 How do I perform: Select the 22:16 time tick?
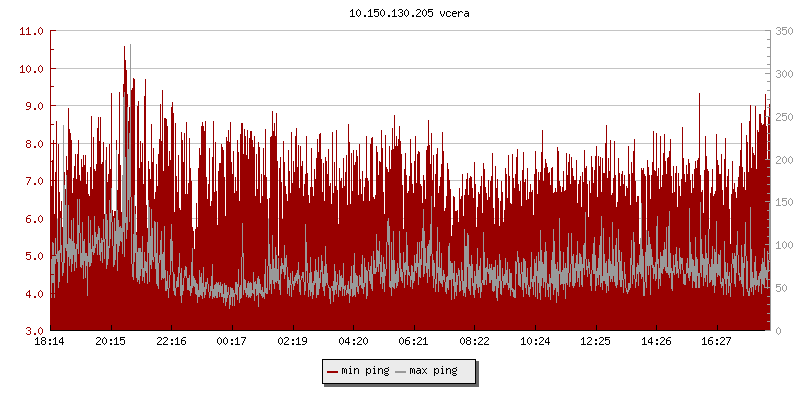point(171,341)
